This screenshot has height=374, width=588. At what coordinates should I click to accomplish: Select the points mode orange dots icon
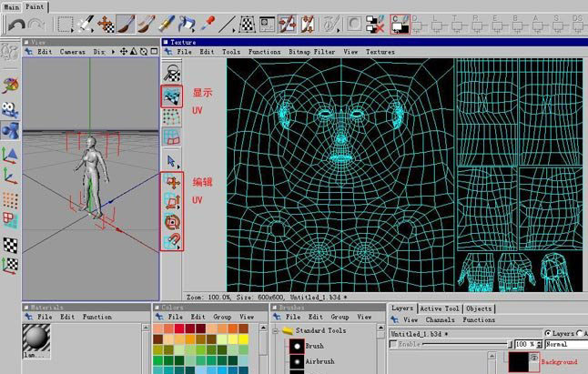10,200
